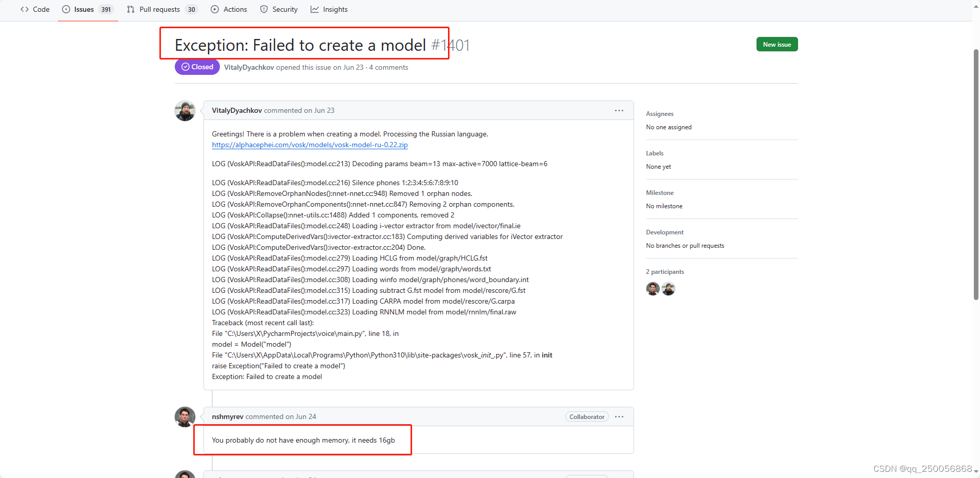The height and width of the screenshot is (478, 980).
Task: Switch to the Pull requests tab
Action: [x=162, y=9]
